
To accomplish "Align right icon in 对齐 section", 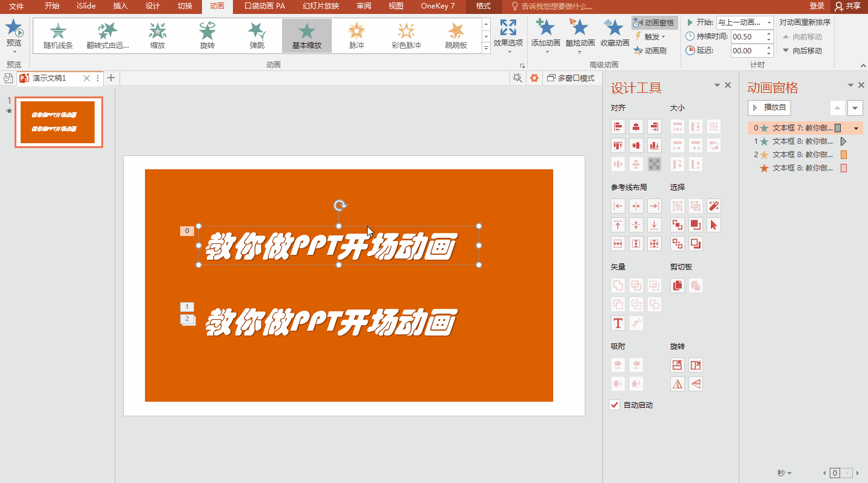I will (654, 127).
